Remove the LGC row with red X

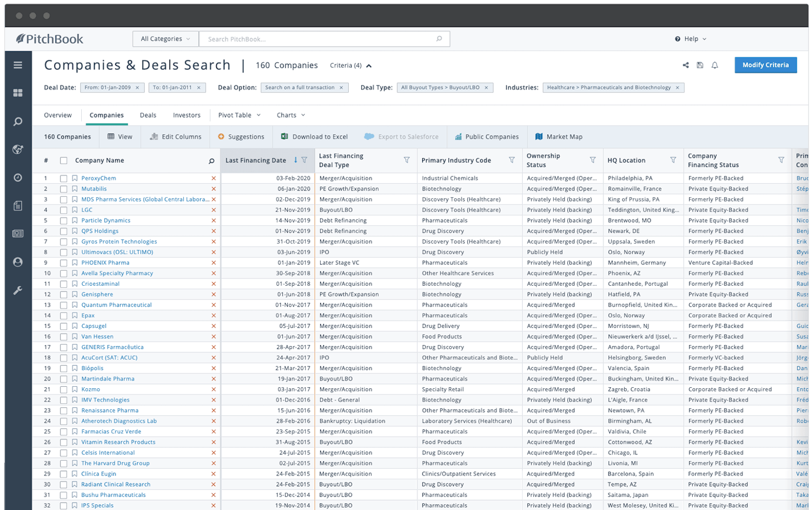click(x=214, y=210)
